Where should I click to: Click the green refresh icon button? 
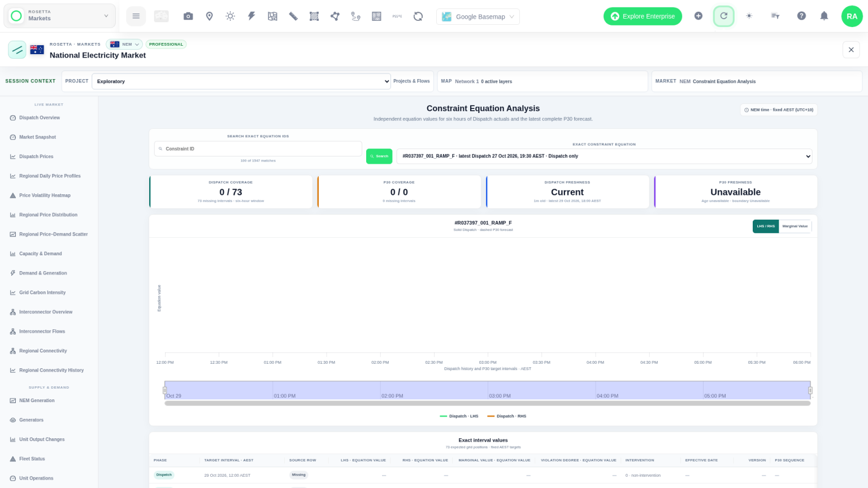tap(723, 16)
